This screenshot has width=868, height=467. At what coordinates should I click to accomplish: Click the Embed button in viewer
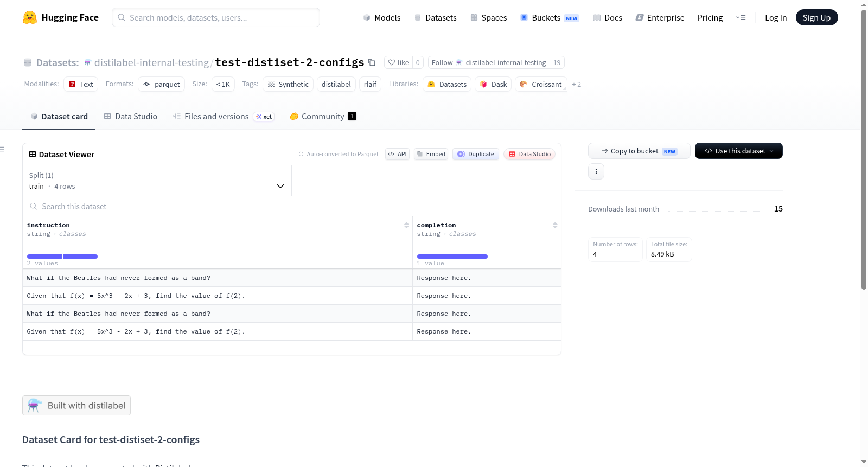[431, 154]
